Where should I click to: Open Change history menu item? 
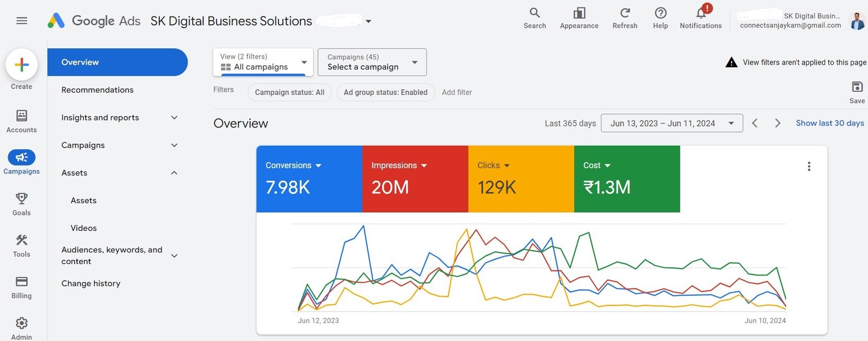pos(91,283)
